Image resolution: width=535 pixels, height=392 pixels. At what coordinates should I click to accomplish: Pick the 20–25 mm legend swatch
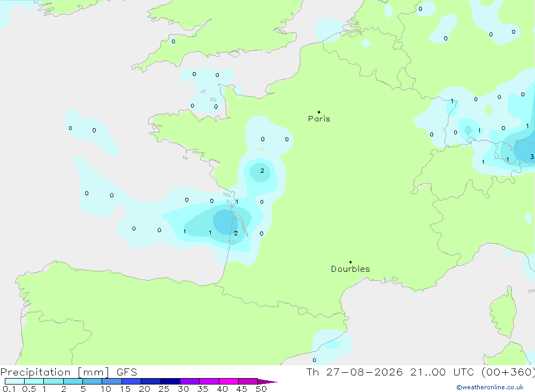point(150,381)
